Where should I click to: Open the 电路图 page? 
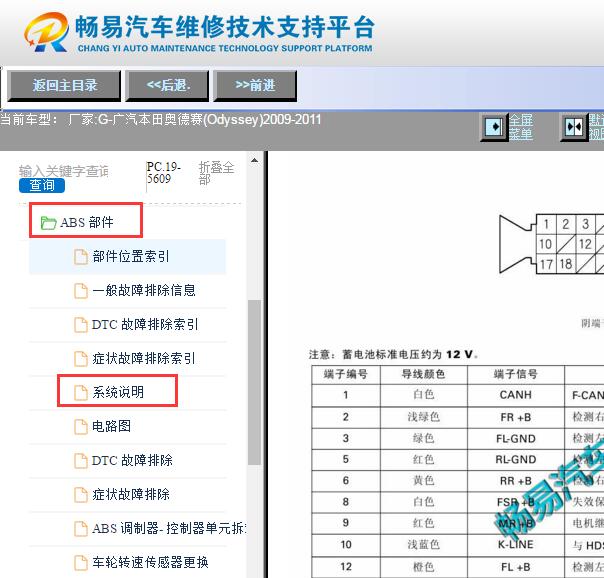click(111, 426)
